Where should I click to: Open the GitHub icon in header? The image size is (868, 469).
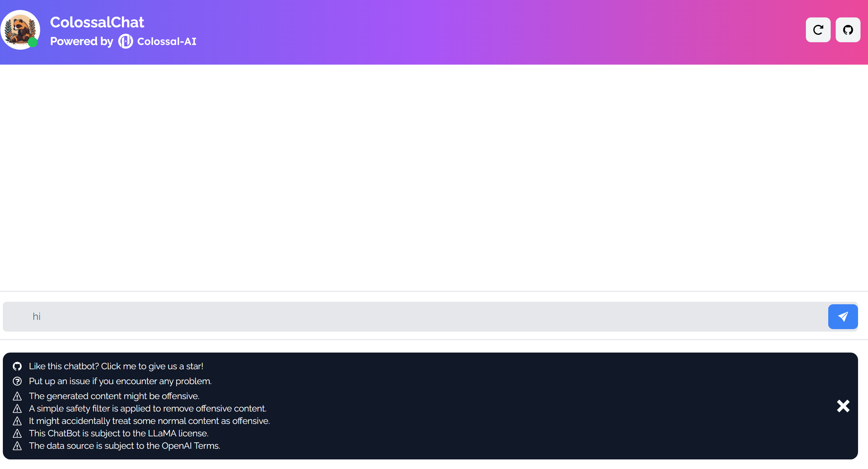(848, 30)
